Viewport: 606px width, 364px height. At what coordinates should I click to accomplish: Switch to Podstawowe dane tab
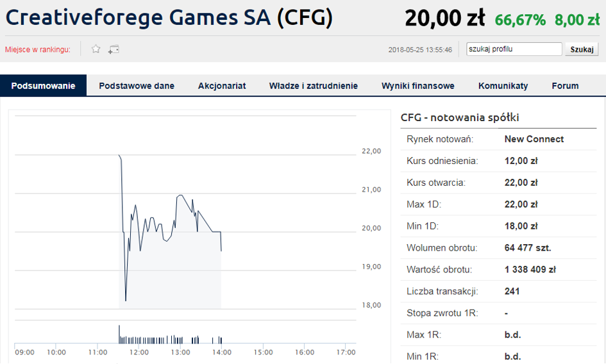tap(137, 86)
